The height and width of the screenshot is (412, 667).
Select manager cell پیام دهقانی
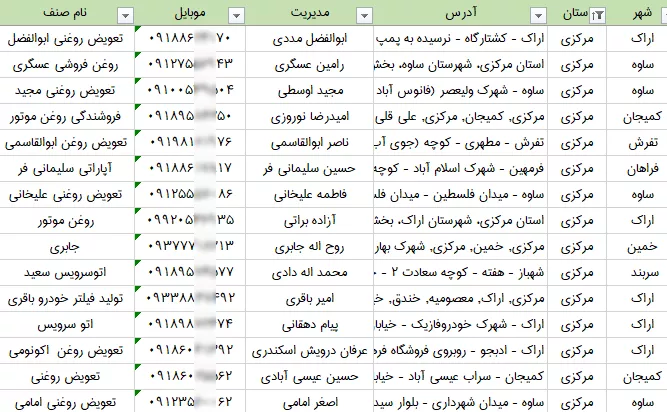point(309,325)
